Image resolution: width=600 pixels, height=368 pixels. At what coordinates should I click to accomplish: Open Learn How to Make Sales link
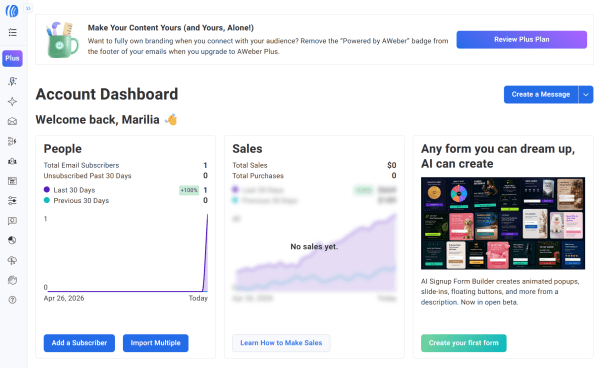click(x=281, y=343)
